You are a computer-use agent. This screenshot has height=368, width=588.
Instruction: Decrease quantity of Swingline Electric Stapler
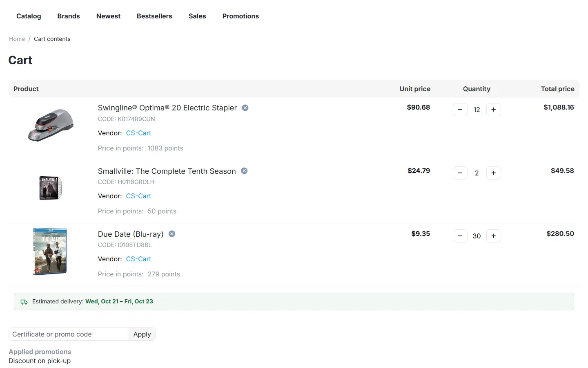coord(460,110)
